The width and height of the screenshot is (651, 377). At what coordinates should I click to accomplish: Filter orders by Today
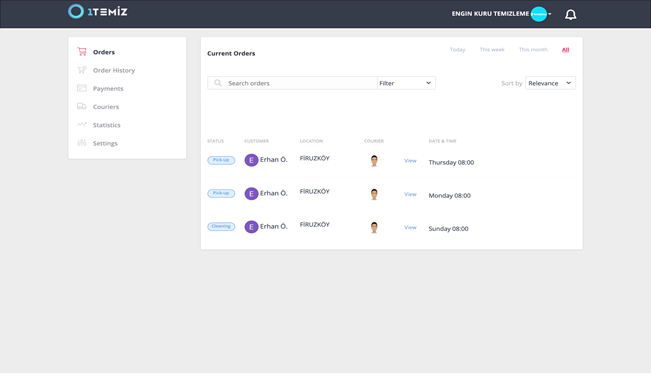[x=458, y=49]
